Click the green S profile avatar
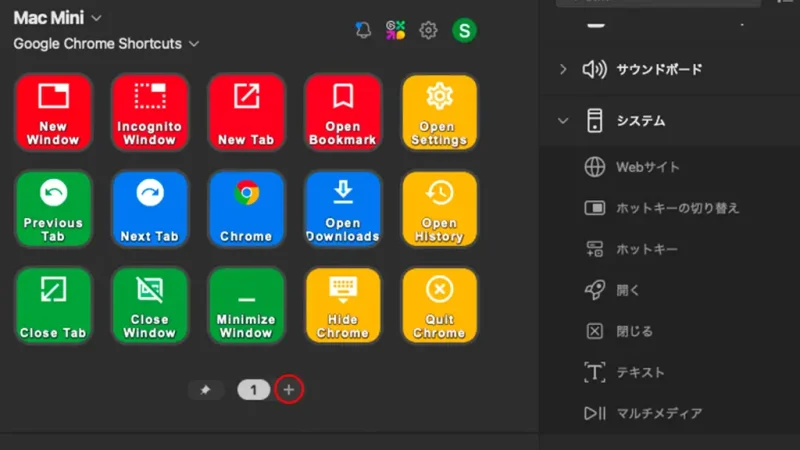Image resolution: width=800 pixels, height=450 pixels. tap(464, 30)
